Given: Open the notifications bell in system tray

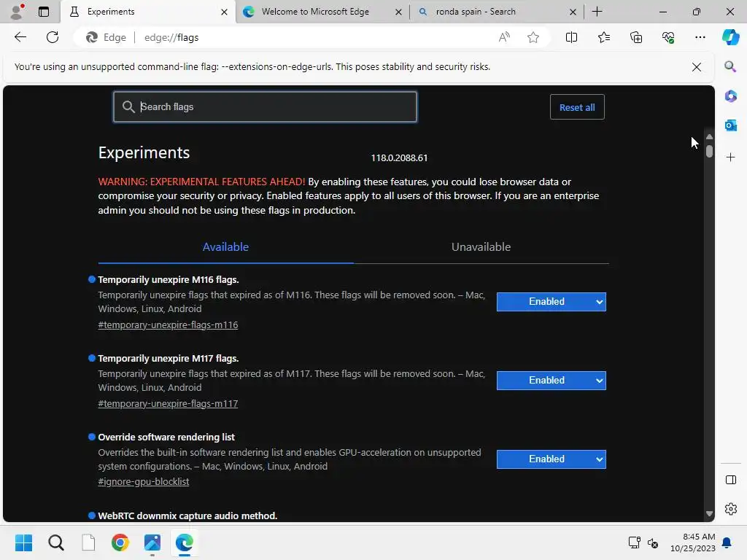Looking at the screenshot, I should (x=727, y=542).
